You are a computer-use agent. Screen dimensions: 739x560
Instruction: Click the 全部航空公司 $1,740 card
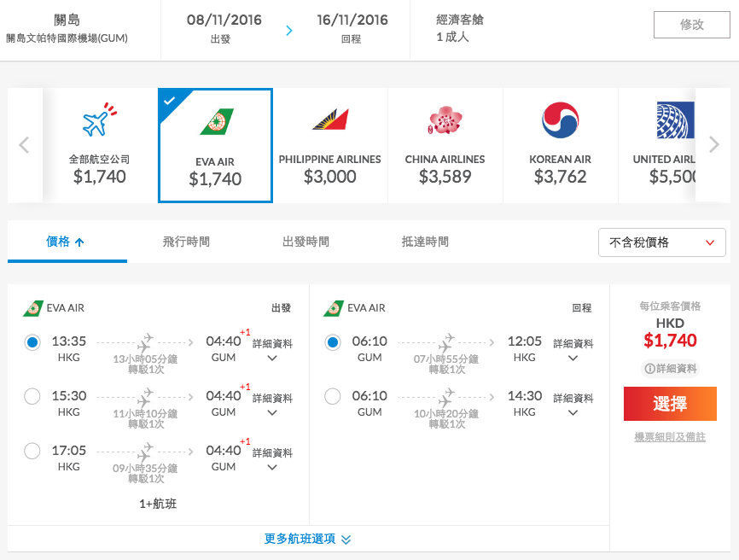pyautogui.click(x=100, y=146)
